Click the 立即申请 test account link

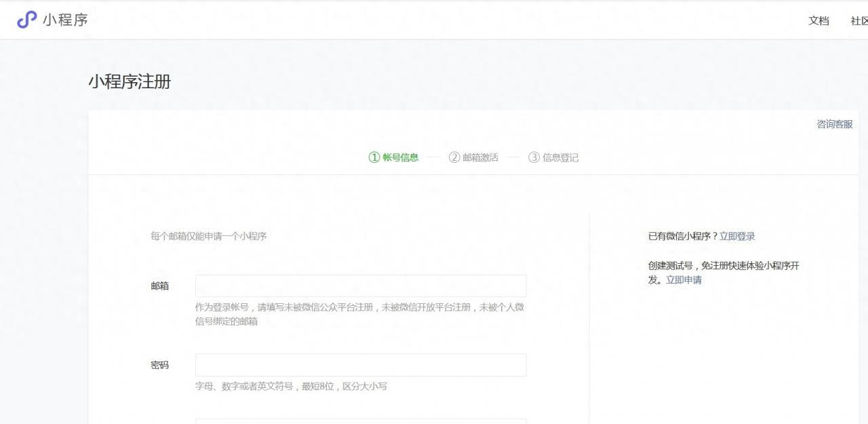point(686,280)
